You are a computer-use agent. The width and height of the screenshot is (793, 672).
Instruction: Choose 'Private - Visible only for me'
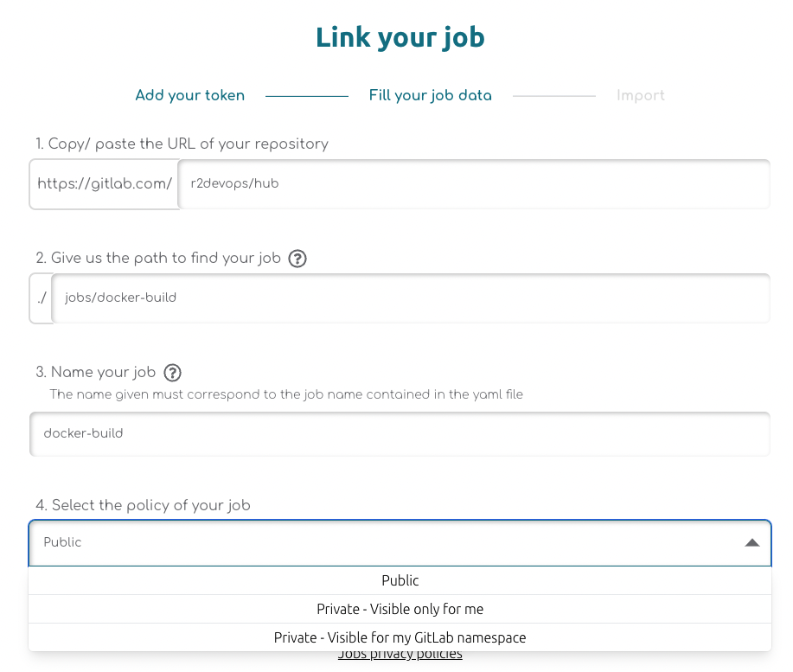pos(400,609)
